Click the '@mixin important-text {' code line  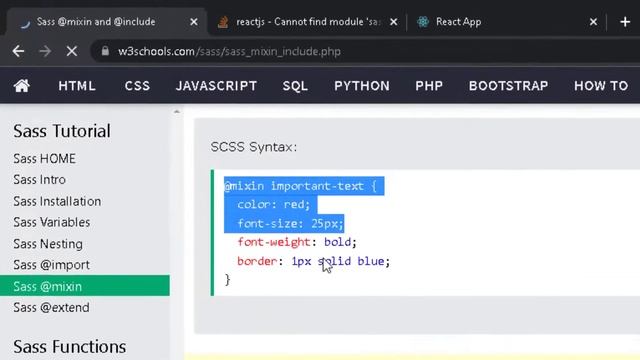(x=300, y=186)
